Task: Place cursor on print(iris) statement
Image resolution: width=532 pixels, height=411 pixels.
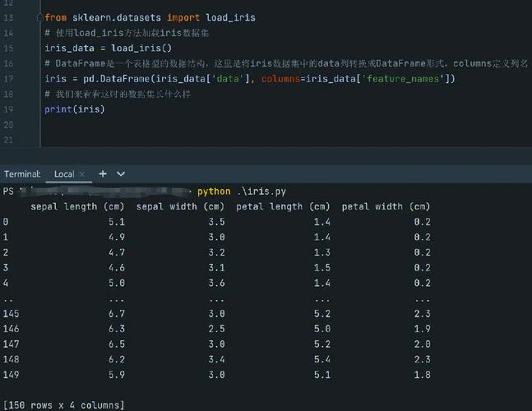Action: pos(75,109)
